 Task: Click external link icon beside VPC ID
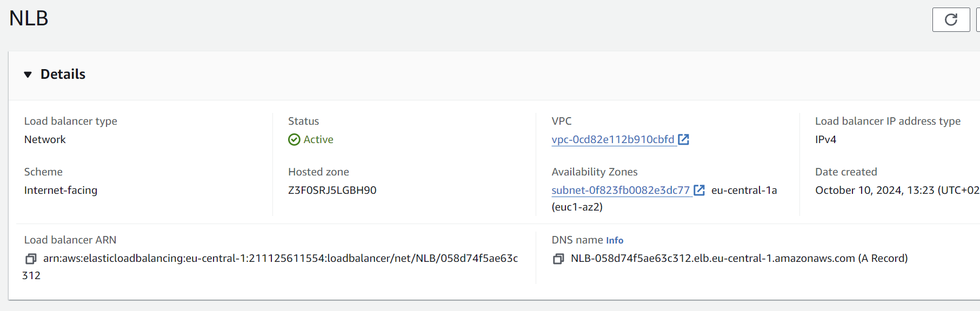pos(684,140)
